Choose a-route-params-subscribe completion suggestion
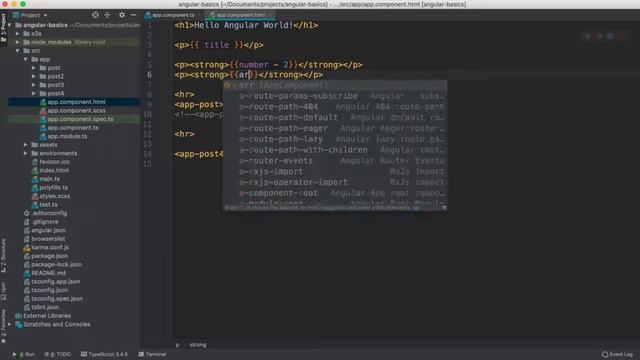 coord(335,96)
